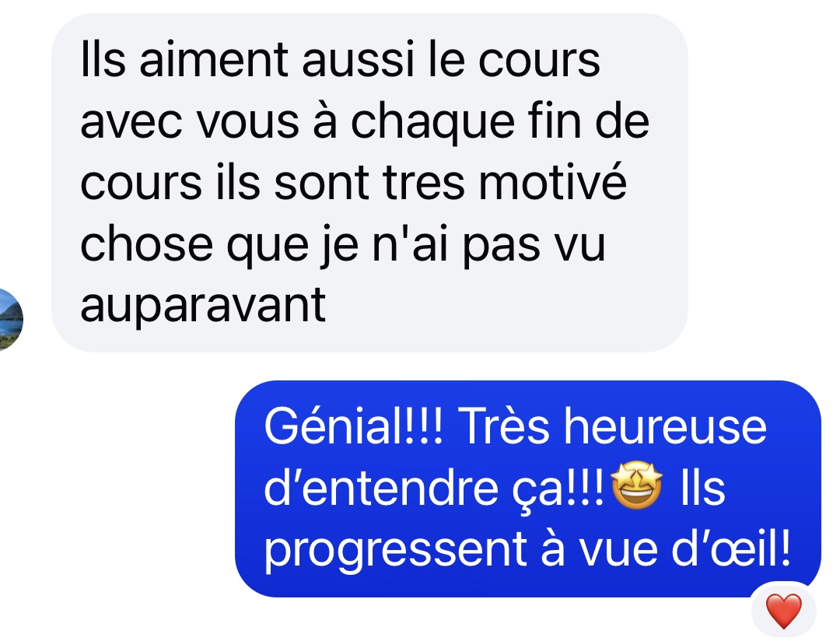This screenshot has width=840, height=641.
Task: Tap the text "avec vous à chaque fin de"
Action: [365, 121]
